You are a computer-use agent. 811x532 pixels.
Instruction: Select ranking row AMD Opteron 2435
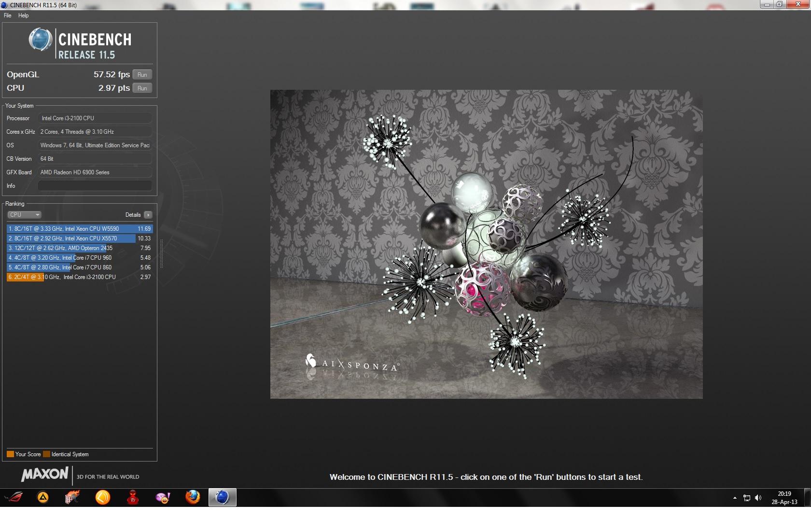(x=80, y=248)
